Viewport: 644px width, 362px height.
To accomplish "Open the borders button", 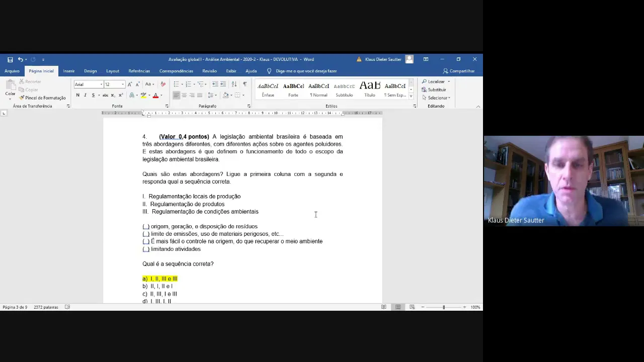I will (237, 95).
